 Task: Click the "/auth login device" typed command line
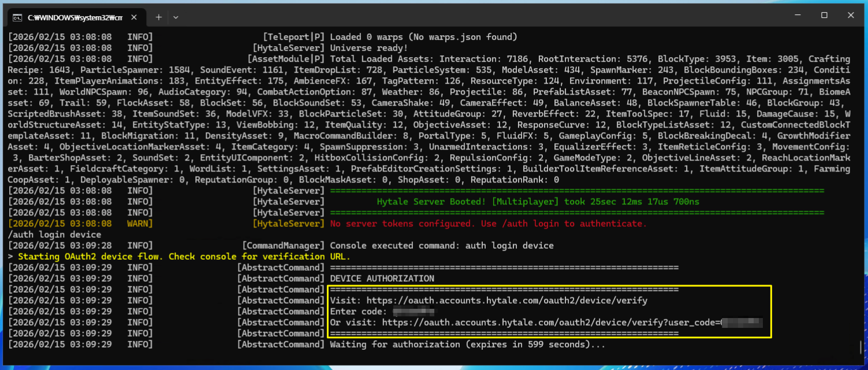tap(55, 235)
